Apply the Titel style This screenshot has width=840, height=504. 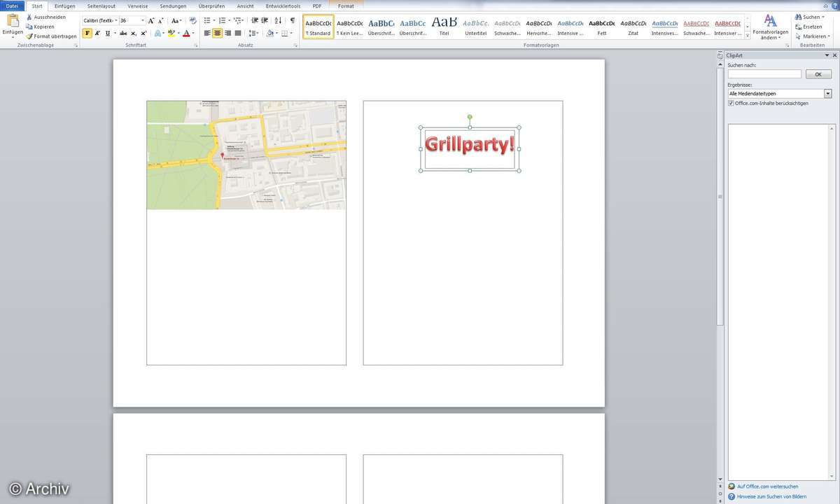point(444,27)
